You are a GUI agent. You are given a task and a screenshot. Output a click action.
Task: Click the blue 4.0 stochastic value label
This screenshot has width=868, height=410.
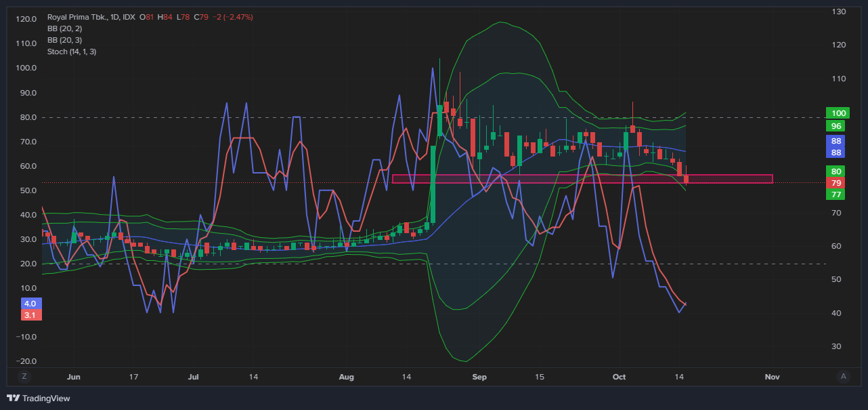tap(32, 304)
